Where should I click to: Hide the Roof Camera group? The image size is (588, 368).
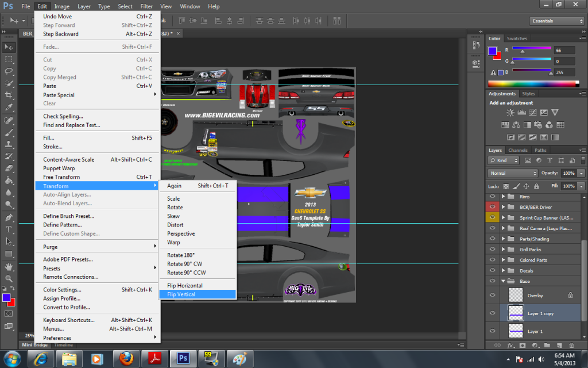(x=492, y=228)
